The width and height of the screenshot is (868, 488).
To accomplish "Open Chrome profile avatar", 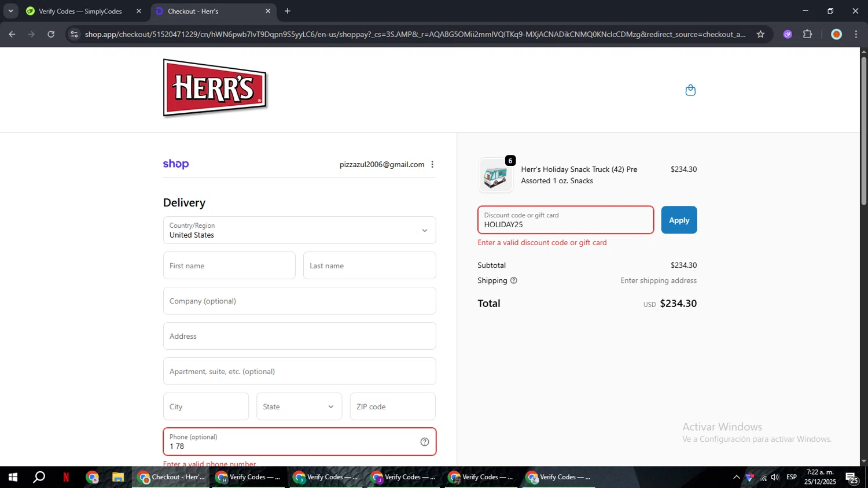I will point(836,34).
